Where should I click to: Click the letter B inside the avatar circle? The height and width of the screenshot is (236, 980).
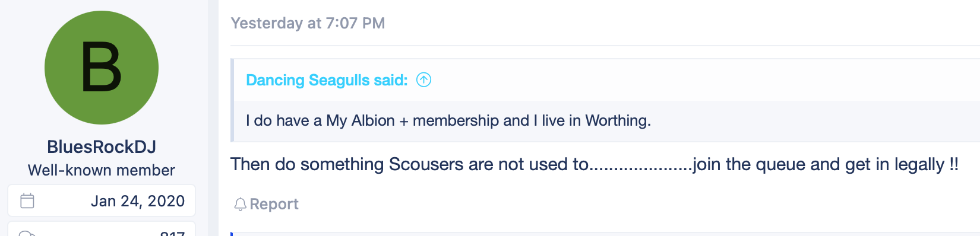coord(102,67)
